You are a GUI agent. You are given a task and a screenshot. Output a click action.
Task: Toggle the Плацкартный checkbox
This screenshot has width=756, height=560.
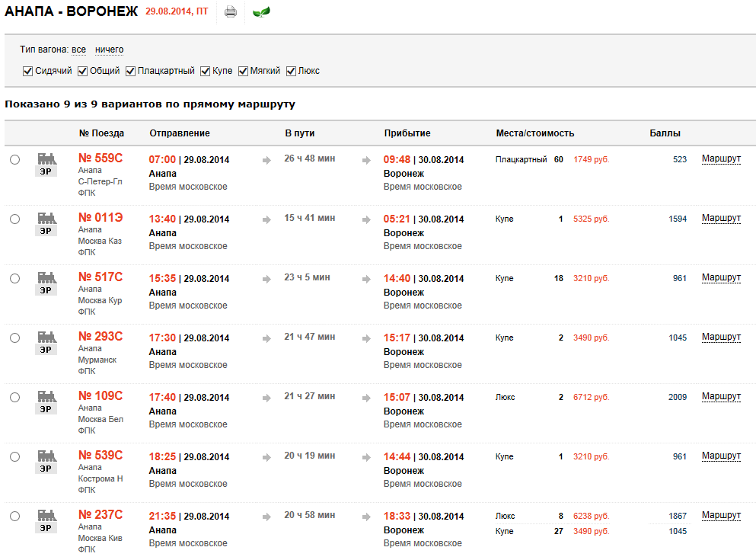[x=130, y=72]
